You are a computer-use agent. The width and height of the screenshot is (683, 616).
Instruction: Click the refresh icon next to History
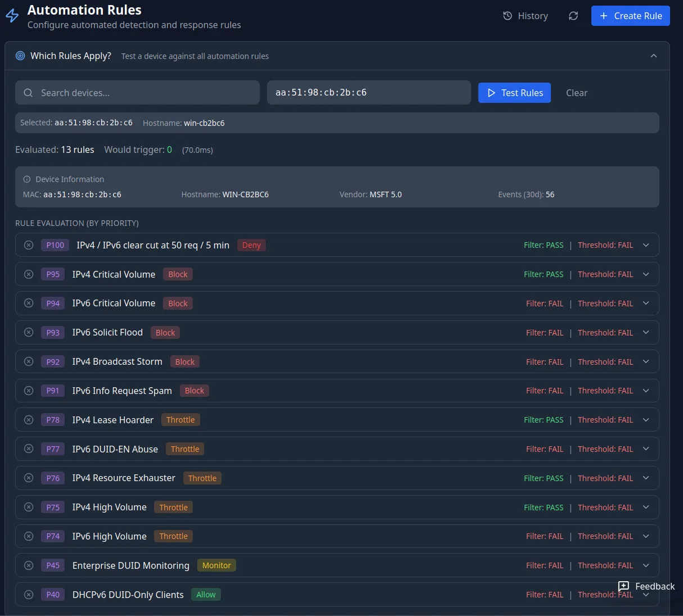coord(573,16)
